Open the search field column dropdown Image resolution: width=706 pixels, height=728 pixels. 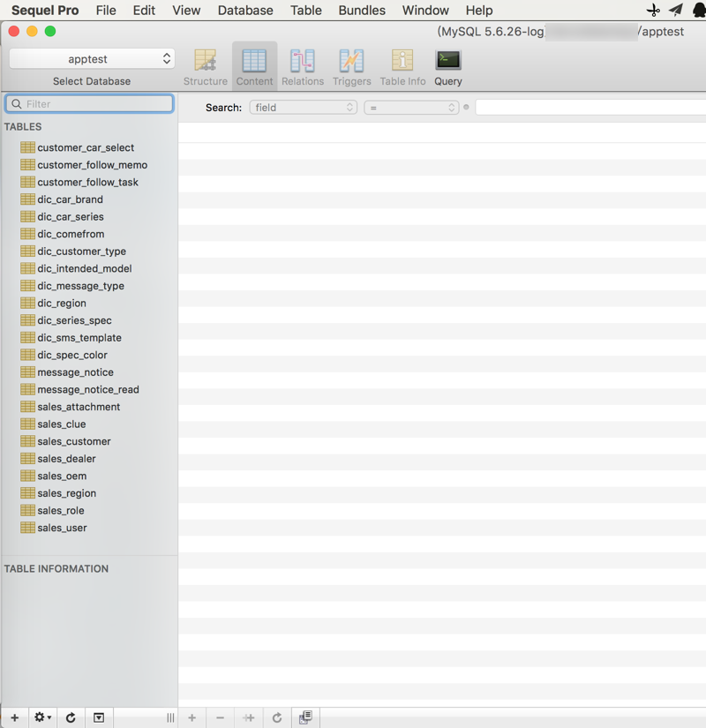(304, 108)
